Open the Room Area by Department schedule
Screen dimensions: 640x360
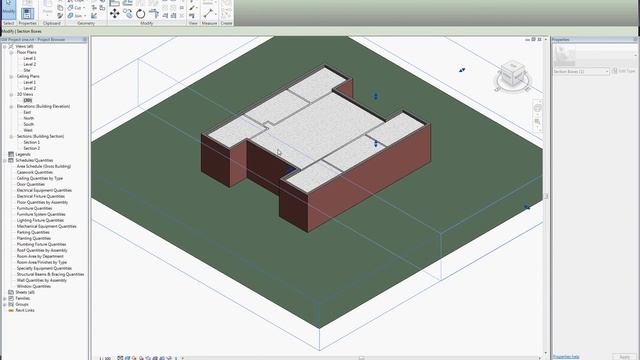(x=40, y=256)
